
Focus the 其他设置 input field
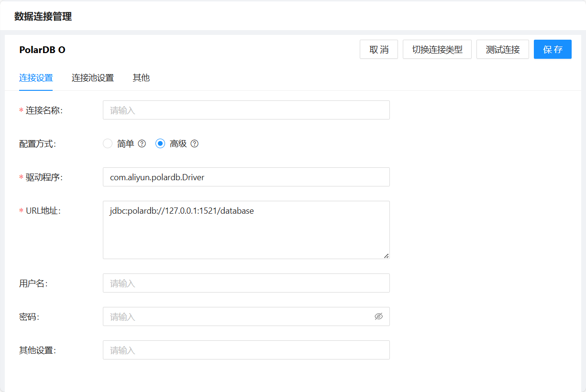pos(246,350)
